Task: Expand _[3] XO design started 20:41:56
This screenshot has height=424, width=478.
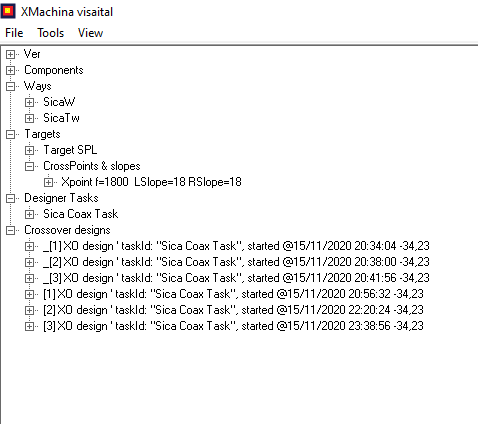Action: point(30,278)
